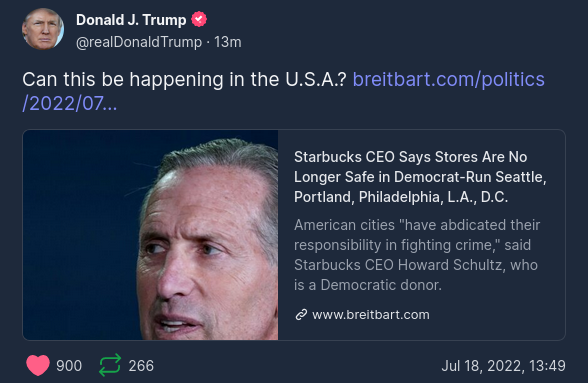Click the verified checkmark badge
Viewport: 588px width, 383px height.
pos(199,20)
